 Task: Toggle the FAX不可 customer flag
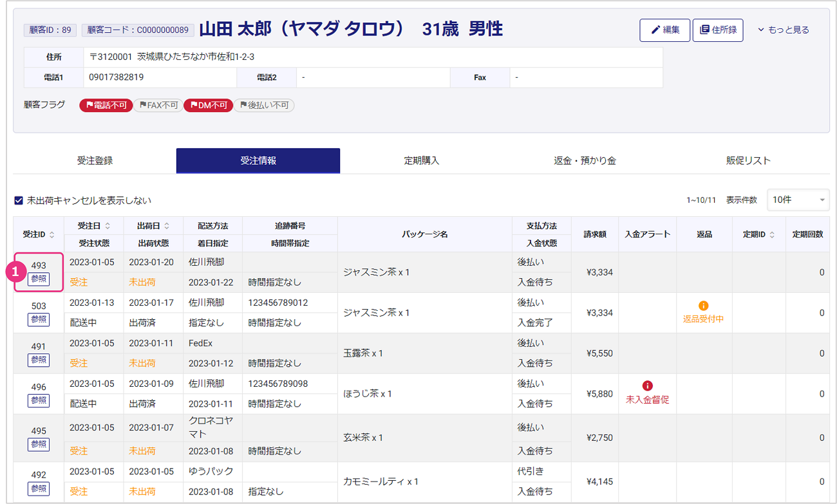[158, 106]
